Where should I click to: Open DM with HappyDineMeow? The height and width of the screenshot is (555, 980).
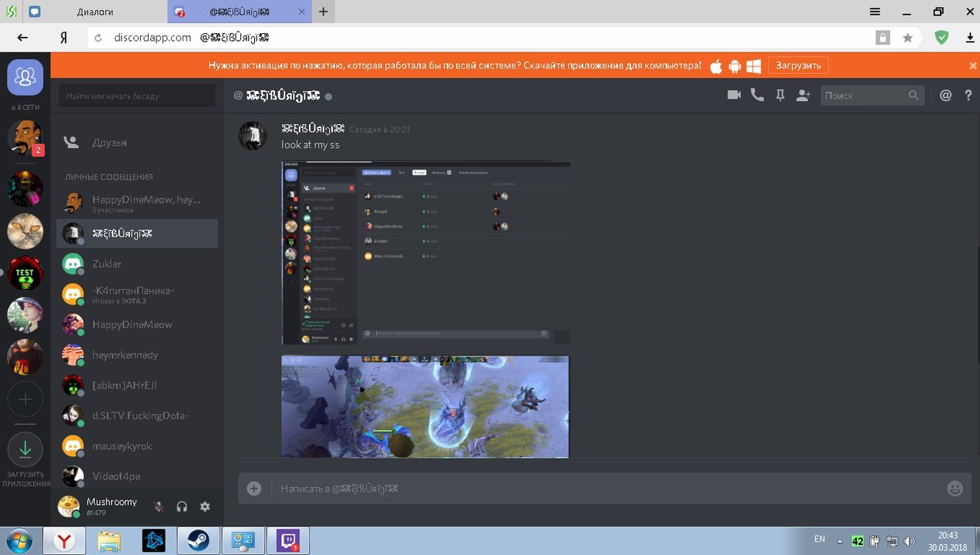coord(137,325)
